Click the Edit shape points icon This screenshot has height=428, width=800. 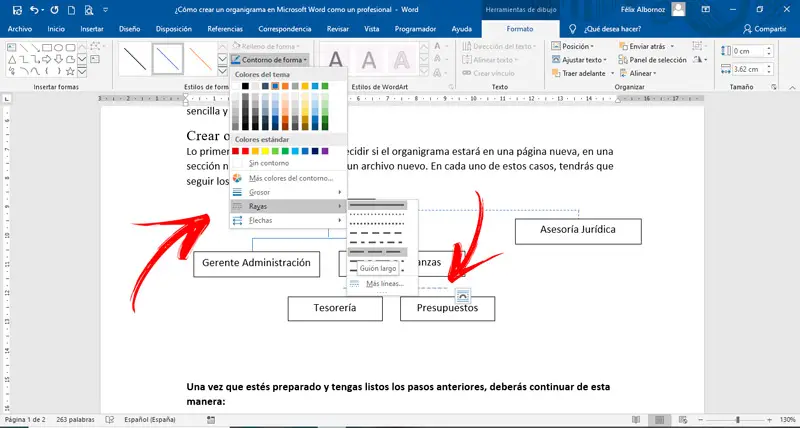[95, 47]
